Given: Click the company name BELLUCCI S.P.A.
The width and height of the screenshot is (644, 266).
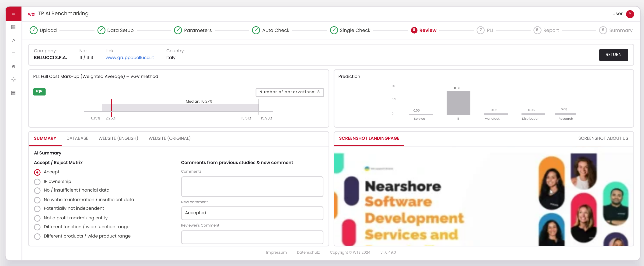Looking at the screenshot, I should (50, 57).
